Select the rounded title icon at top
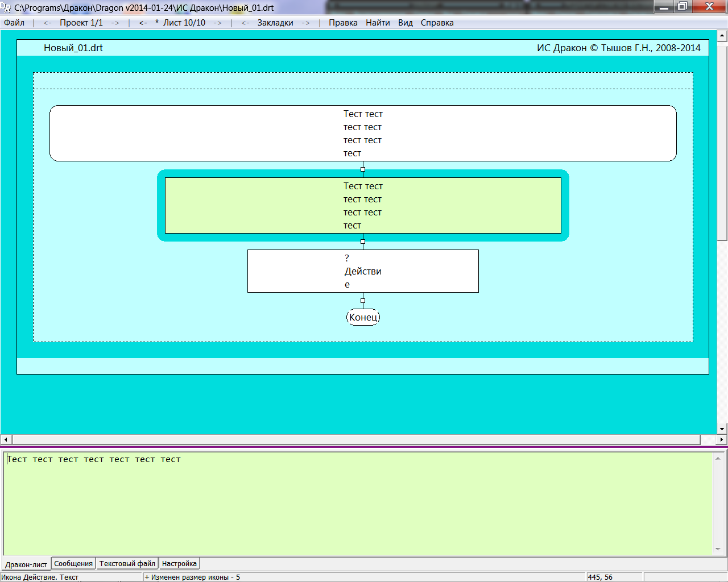The height and width of the screenshot is (582, 728). tap(363, 133)
